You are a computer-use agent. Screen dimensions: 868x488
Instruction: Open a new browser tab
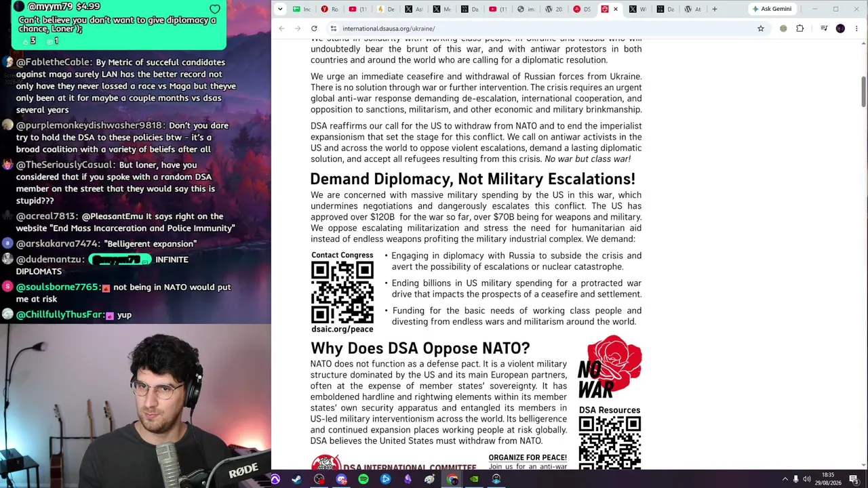click(714, 9)
